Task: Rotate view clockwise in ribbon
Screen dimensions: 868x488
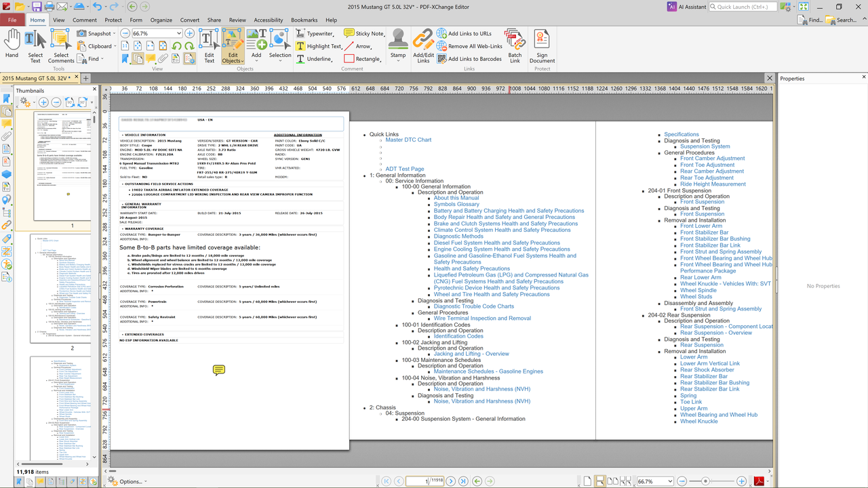Action: (x=189, y=46)
